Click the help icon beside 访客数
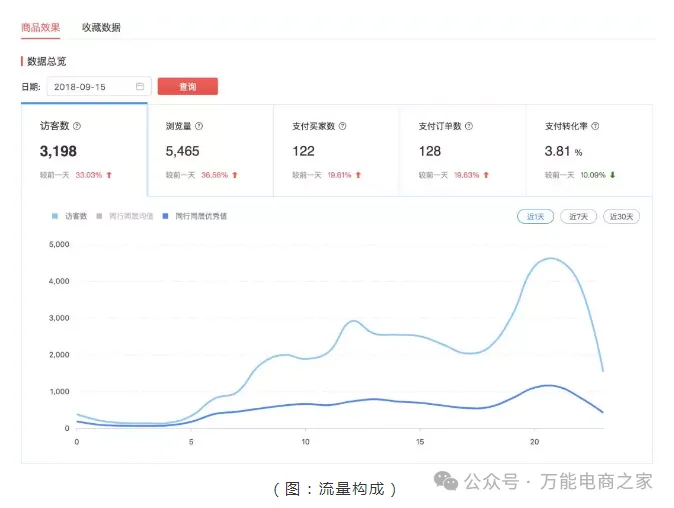The height and width of the screenshot is (508, 674). [77, 126]
